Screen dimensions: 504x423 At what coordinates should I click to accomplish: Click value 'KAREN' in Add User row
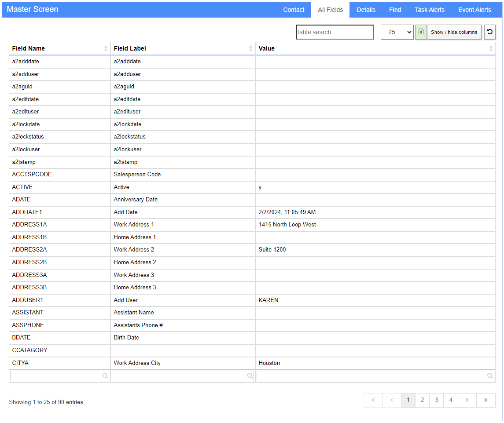point(269,300)
